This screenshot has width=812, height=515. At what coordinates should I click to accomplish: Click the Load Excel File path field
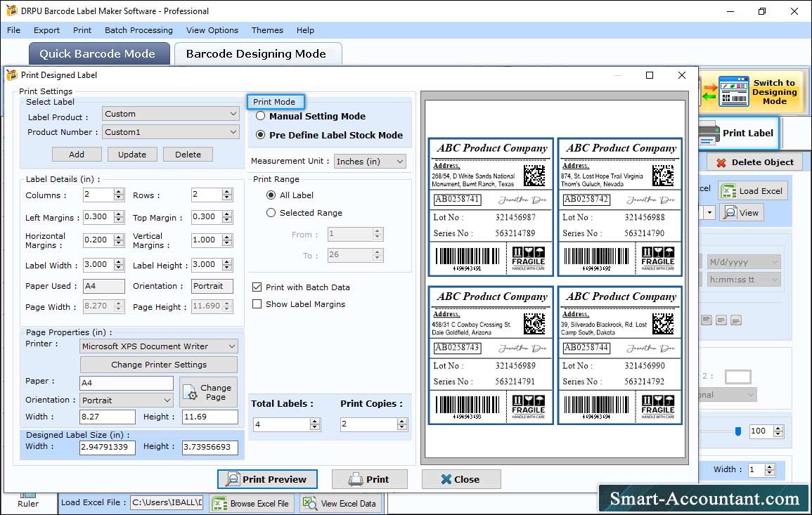[166, 502]
